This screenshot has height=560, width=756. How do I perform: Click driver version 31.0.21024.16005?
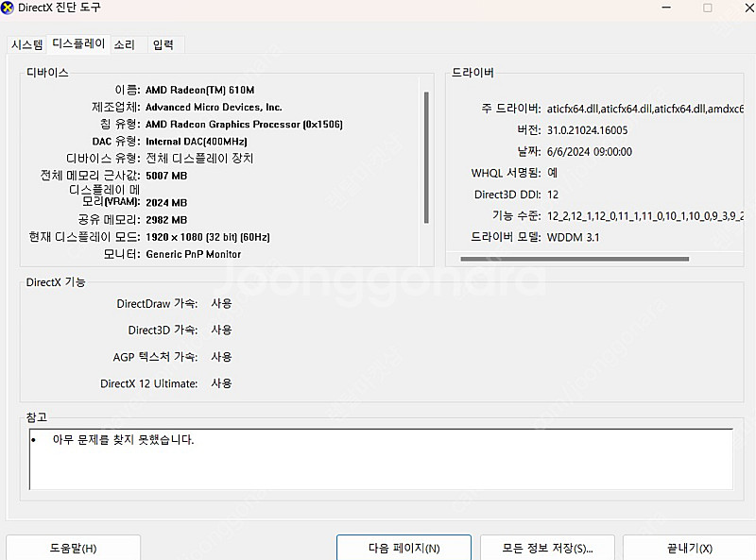[x=587, y=130]
